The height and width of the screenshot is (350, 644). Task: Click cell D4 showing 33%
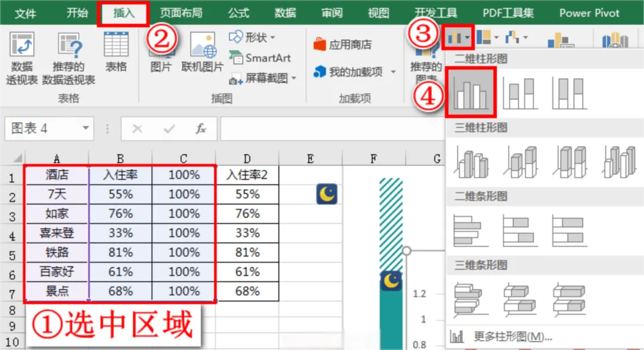(x=247, y=233)
